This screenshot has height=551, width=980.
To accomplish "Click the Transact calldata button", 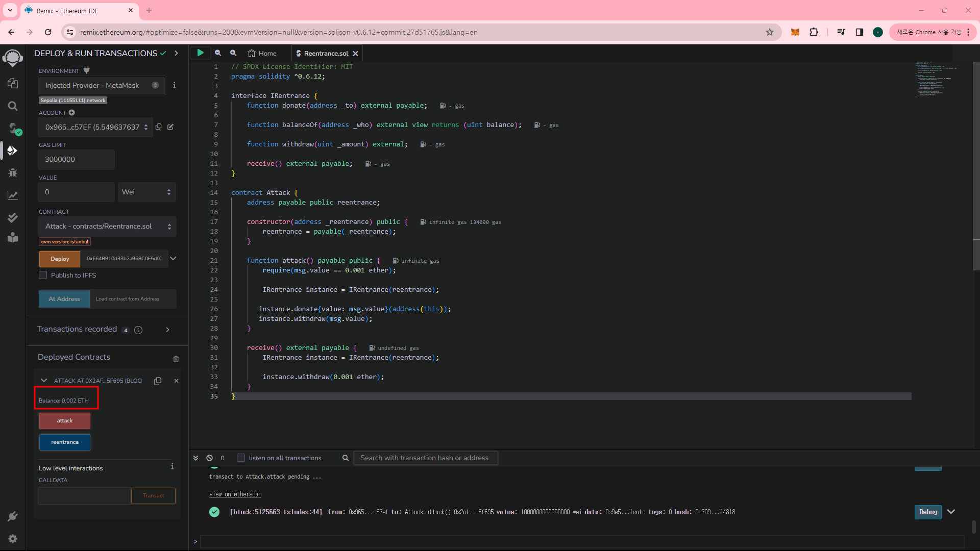I will click(153, 496).
